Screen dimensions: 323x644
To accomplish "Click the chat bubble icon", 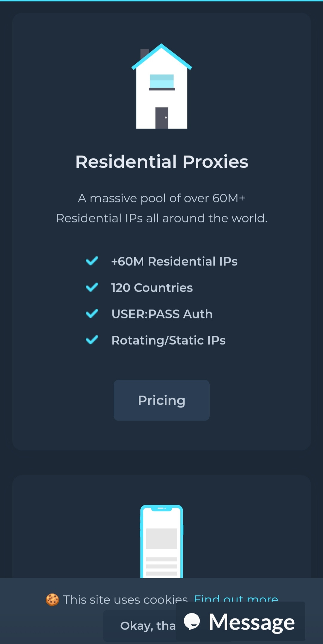I will (192, 622).
